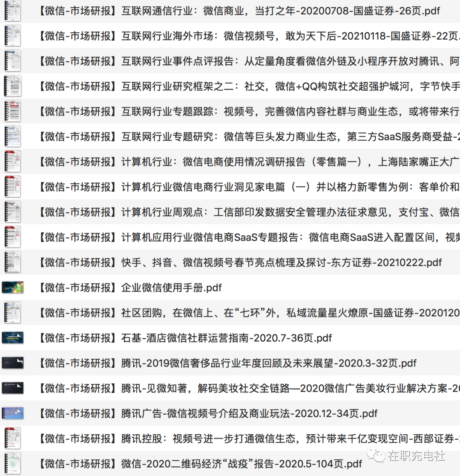460x476 pixels.
Task: Select PDF icon for 微信电商使用情况调研报告 file
Action: pyautogui.click(x=12, y=162)
